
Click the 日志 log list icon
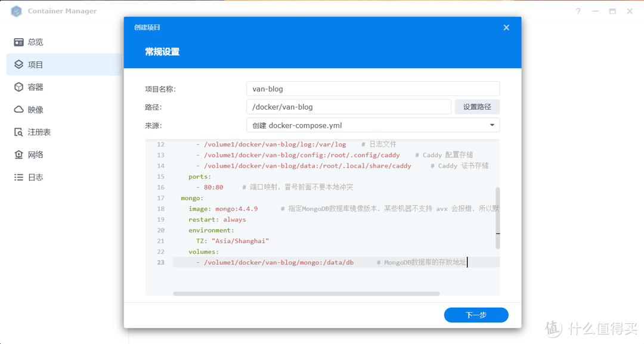[18, 178]
